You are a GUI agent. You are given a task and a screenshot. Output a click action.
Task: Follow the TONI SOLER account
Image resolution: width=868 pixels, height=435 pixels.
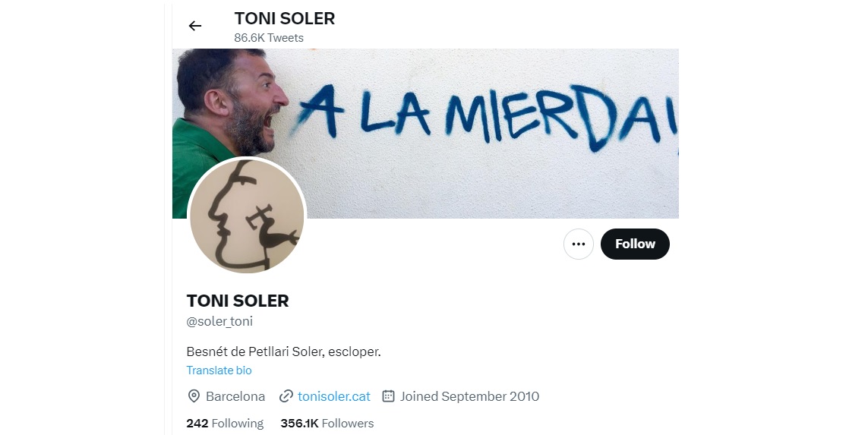pyautogui.click(x=635, y=244)
